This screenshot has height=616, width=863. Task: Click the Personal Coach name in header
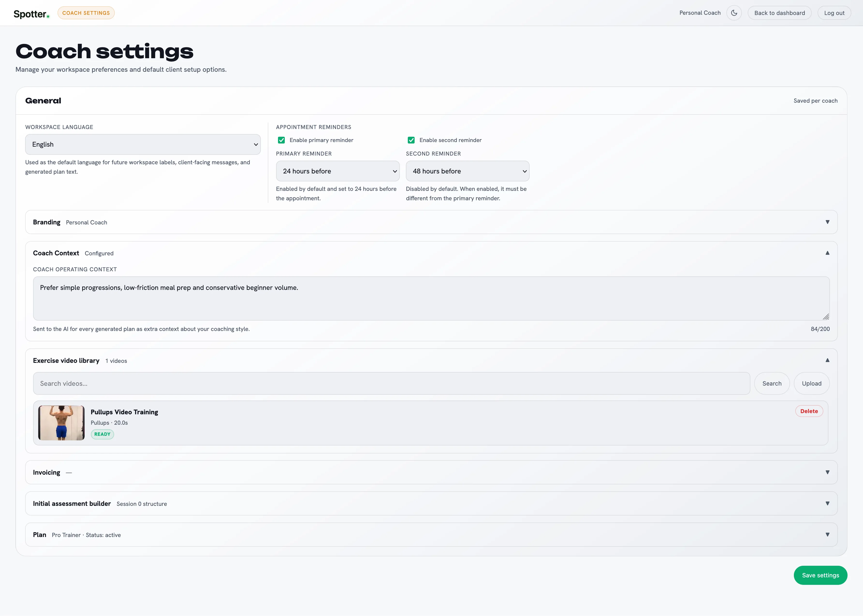pyautogui.click(x=700, y=13)
